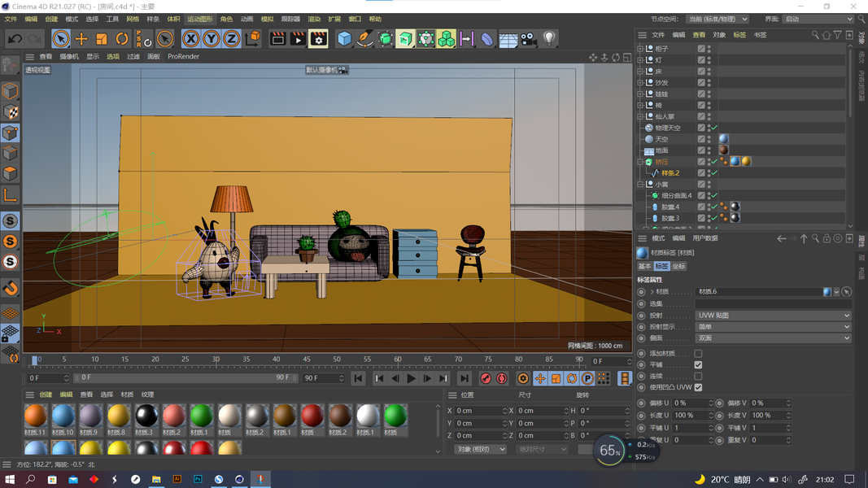Select the Move tool
The height and width of the screenshot is (488, 868).
click(81, 39)
